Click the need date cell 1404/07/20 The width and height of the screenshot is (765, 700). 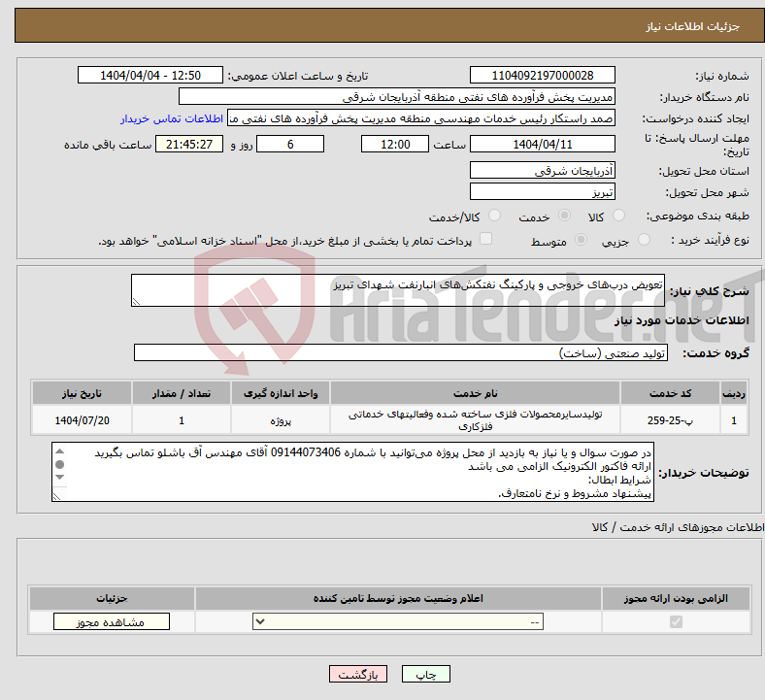tap(82, 420)
